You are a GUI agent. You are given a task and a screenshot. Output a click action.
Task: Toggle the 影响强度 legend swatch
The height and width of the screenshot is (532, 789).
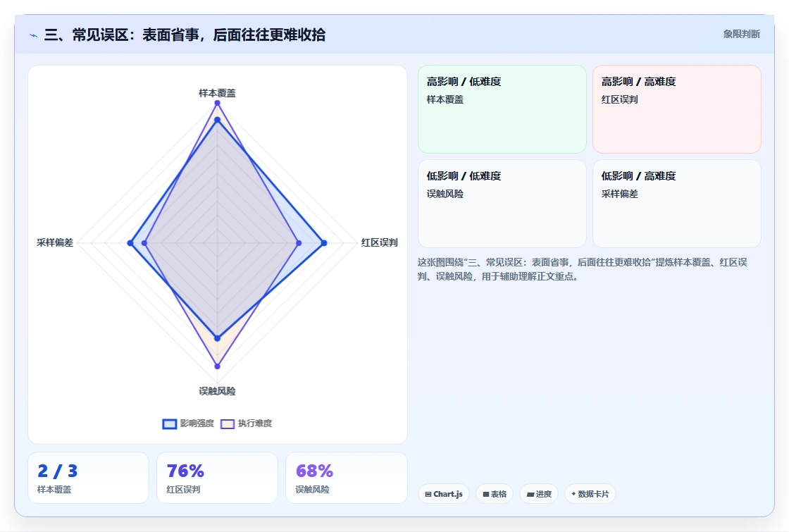170,423
